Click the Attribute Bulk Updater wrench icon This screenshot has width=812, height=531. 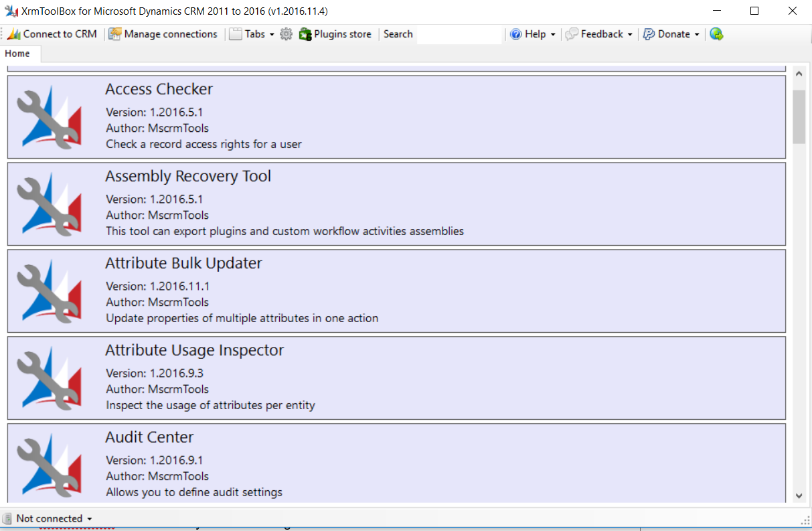point(49,291)
